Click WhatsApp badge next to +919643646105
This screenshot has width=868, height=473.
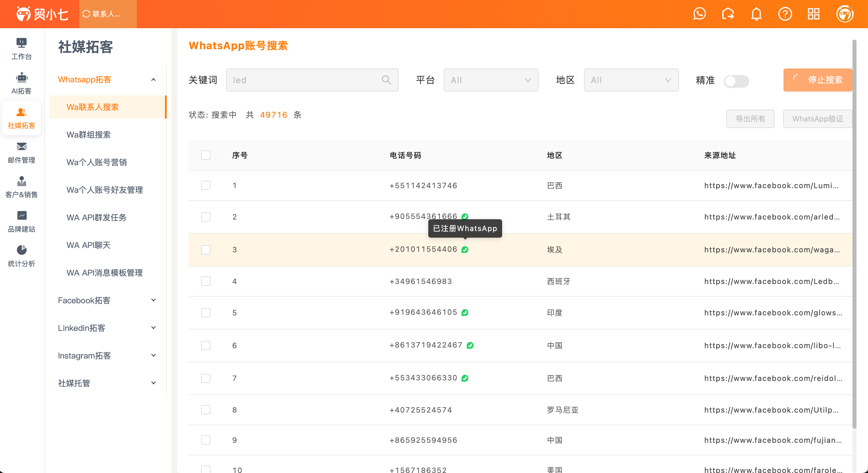coord(465,313)
